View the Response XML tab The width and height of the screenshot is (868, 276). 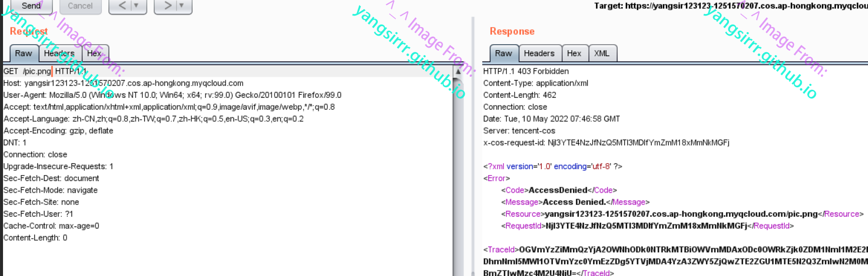(x=602, y=53)
